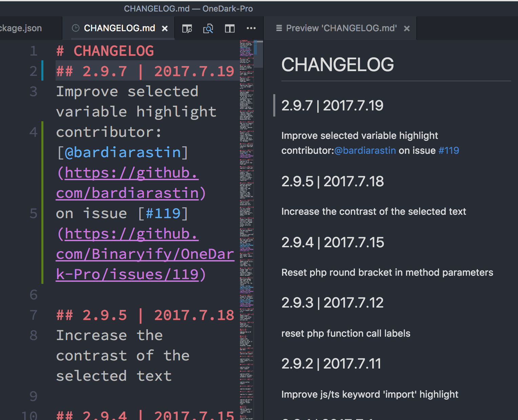Screen dimensions: 518x420
Task: Click "Improve js/ts keyword 'import' highlight" in preview
Action: 370,394
